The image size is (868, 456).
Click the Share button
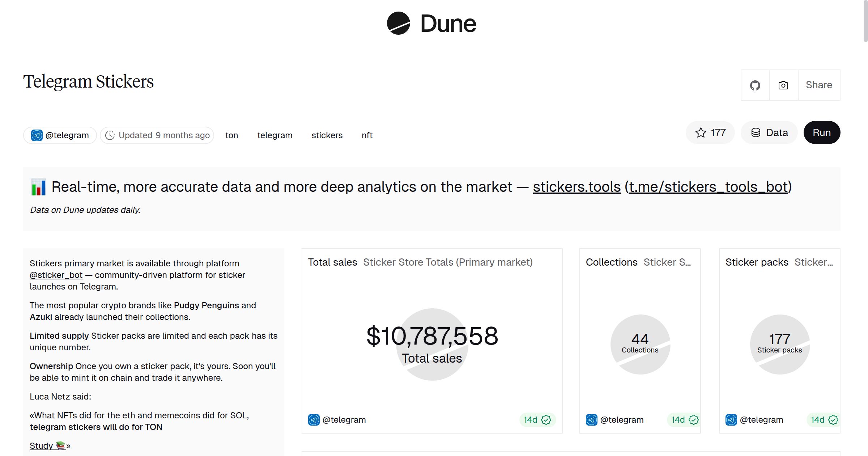click(819, 85)
